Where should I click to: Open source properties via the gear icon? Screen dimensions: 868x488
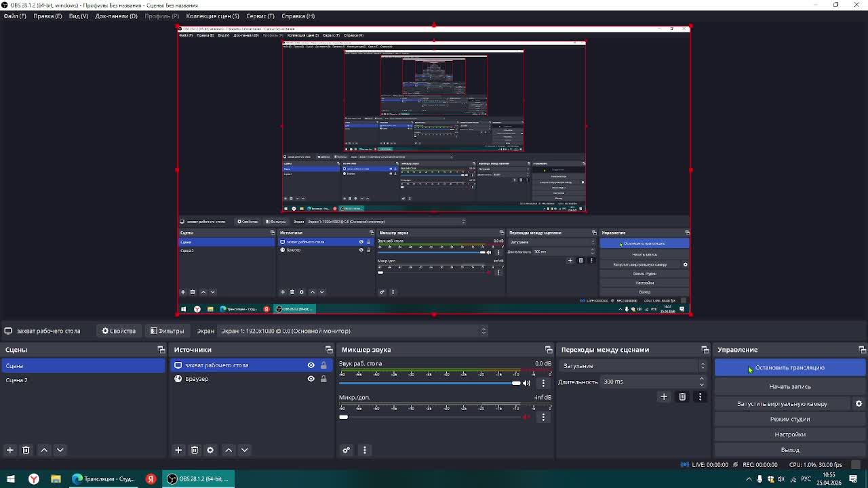point(210,450)
